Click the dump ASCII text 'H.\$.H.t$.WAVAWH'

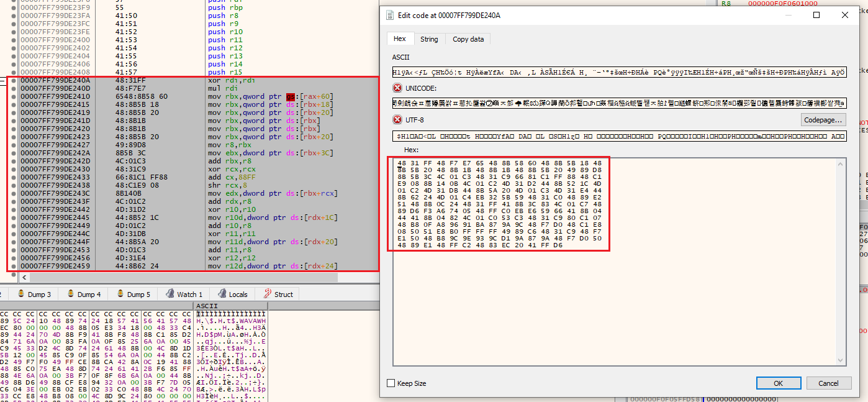230,322
